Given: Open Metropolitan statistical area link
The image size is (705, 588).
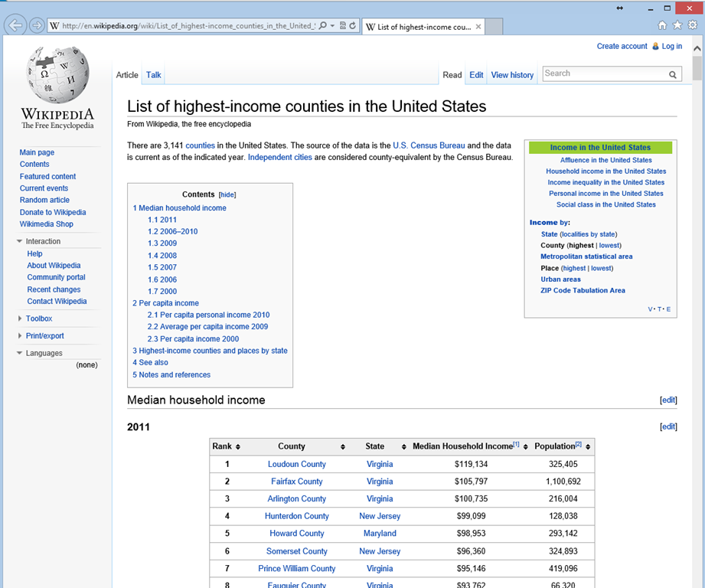Looking at the screenshot, I should click(586, 256).
